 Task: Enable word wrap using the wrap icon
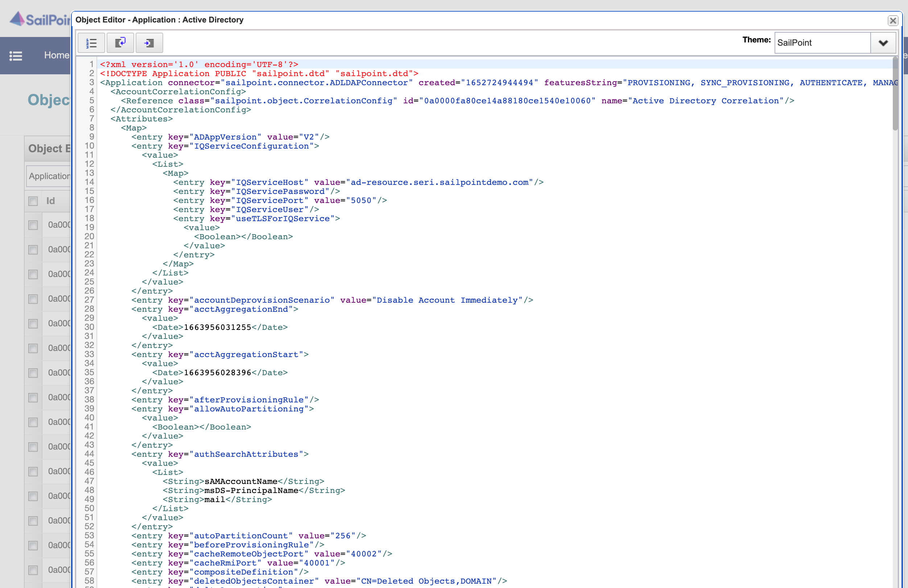point(120,43)
